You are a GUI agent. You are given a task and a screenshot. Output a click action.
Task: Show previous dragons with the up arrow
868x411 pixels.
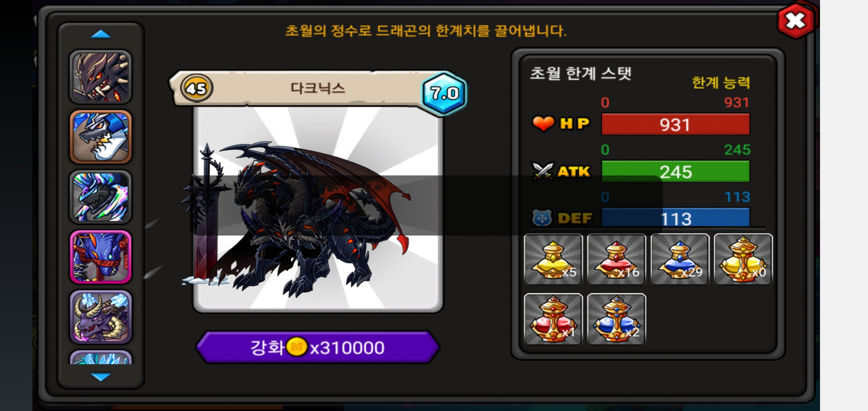click(x=101, y=35)
